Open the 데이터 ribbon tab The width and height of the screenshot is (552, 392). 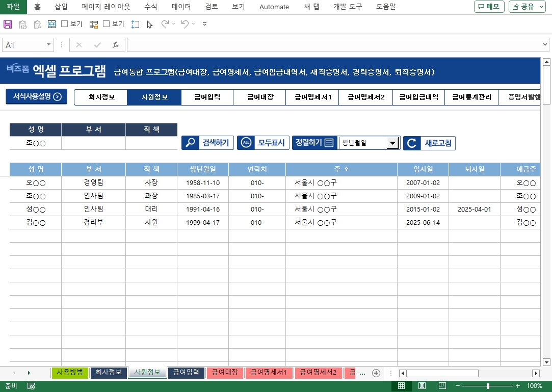181,7
